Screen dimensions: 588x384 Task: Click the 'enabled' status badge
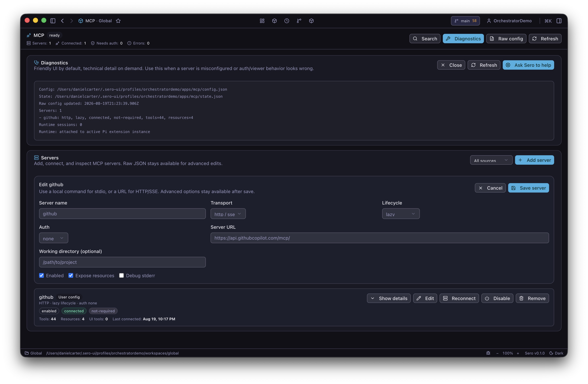[49, 311]
